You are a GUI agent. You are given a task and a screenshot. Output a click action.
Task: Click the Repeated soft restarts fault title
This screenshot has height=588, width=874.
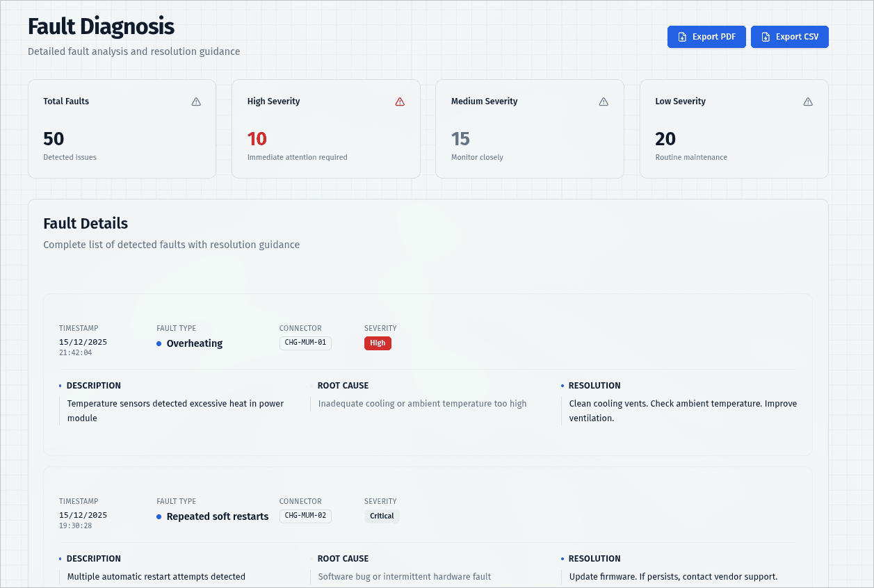(218, 516)
